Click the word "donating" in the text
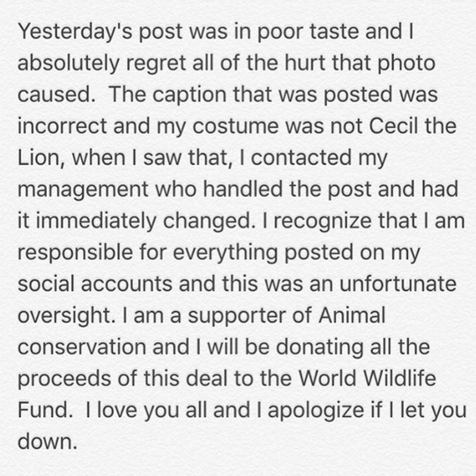The height and width of the screenshot is (476, 476). (x=320, y=348)
